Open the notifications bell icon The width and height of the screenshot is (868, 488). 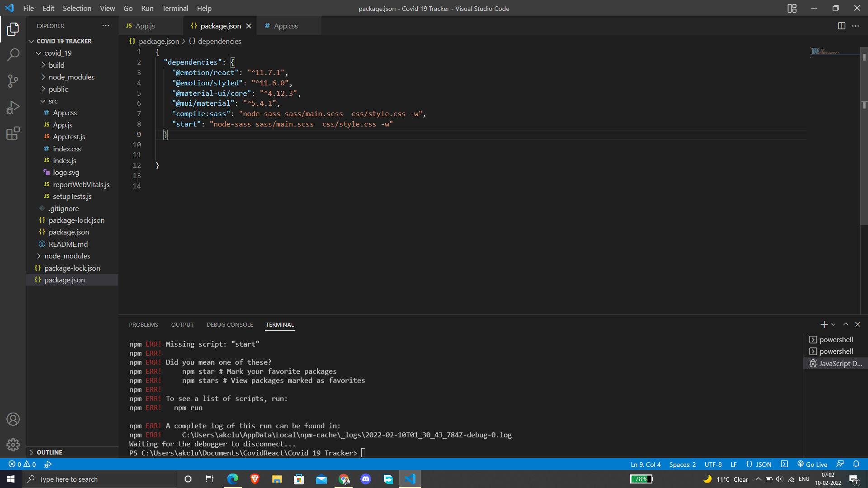(856, 464)
